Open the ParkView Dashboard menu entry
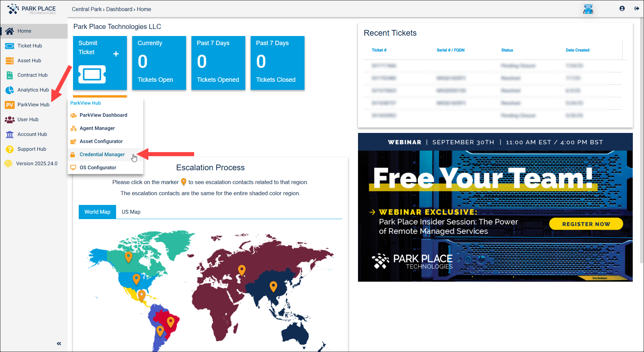644x352 pixels. click(103, 115)
